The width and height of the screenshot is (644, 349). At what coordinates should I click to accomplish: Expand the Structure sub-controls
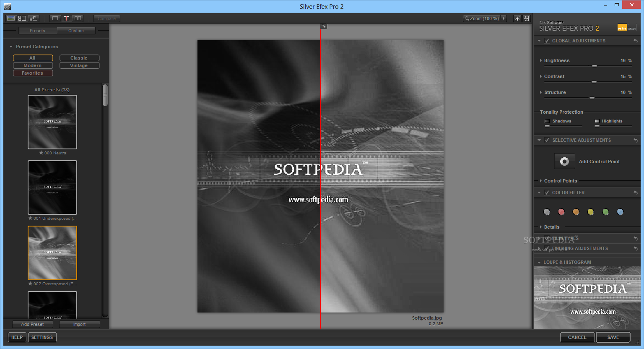(541, 92)
